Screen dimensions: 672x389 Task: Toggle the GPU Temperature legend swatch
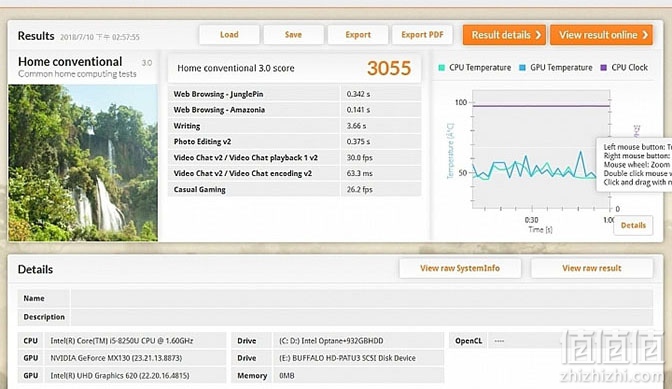click(522, 68)
